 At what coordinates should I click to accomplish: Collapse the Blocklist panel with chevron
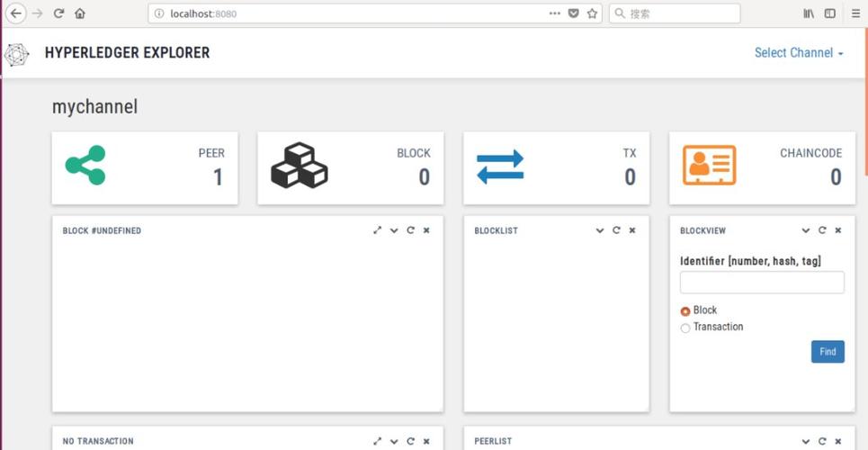click(600, 230)
